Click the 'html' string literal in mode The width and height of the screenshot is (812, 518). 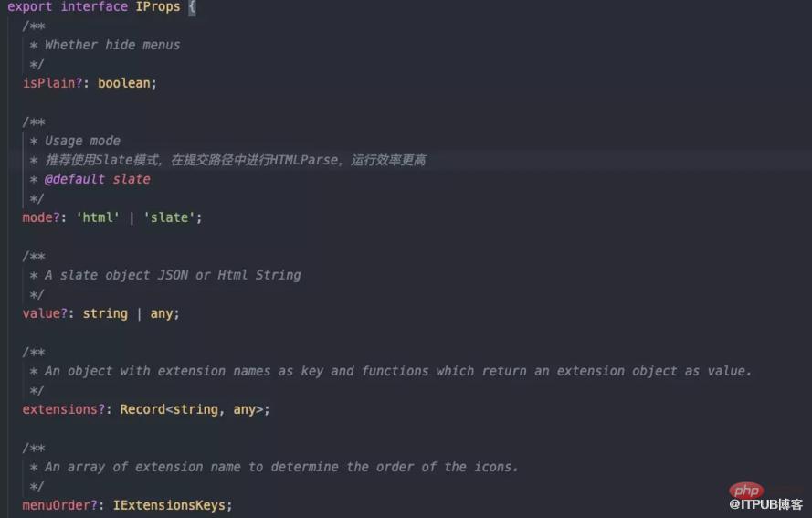(x=98, y=217)
